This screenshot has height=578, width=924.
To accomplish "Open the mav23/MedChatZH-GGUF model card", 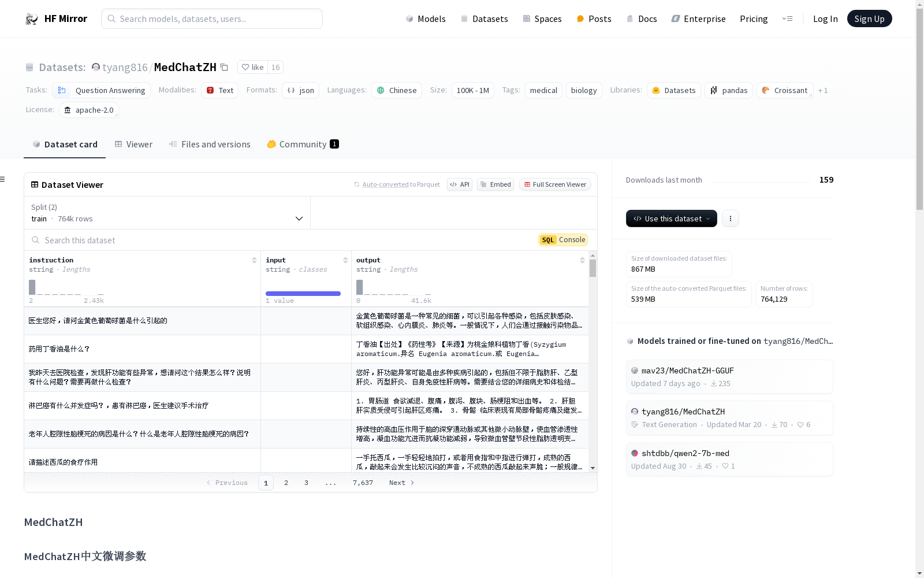I will 729,377.
